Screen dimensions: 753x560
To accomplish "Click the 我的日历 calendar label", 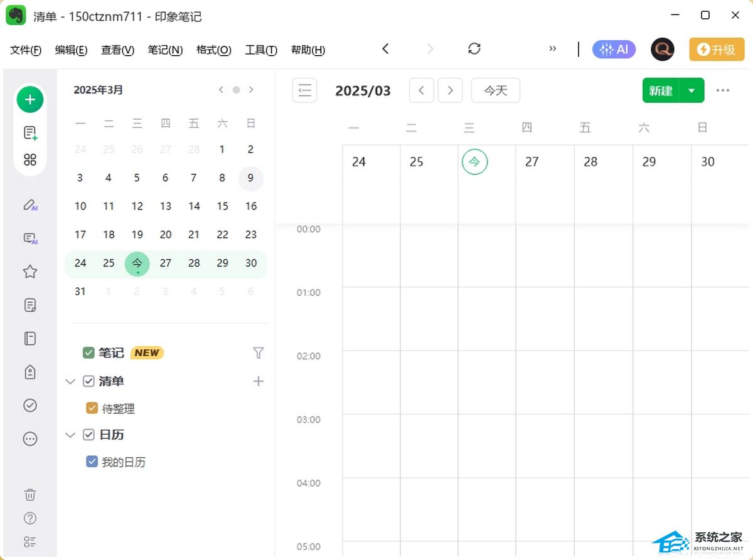I will [x=124, y=463].
